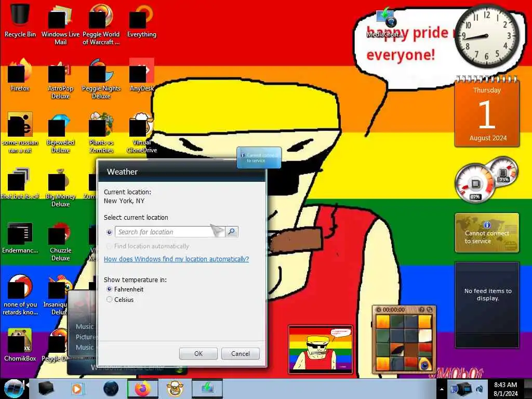Click the CPU Meter gadget dials

[486, 179]
